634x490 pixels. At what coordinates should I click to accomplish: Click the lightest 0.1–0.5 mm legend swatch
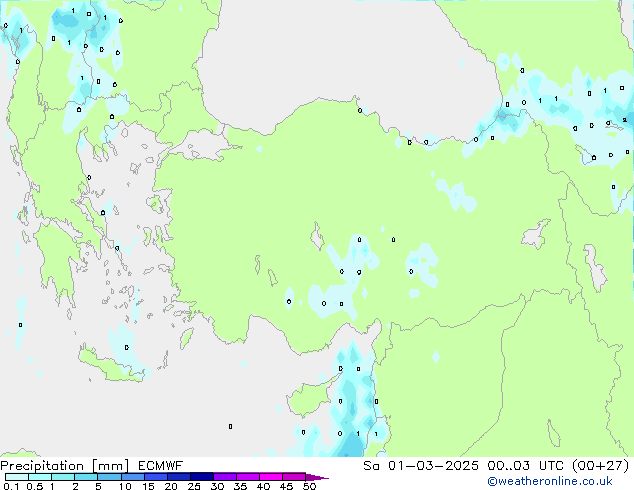click(x=17, y=477)
